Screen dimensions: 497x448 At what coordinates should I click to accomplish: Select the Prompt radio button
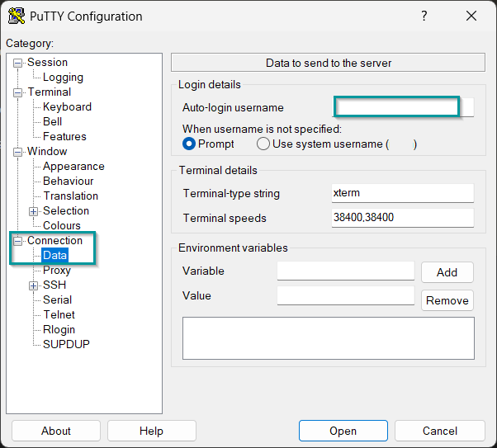pos(189,144)
